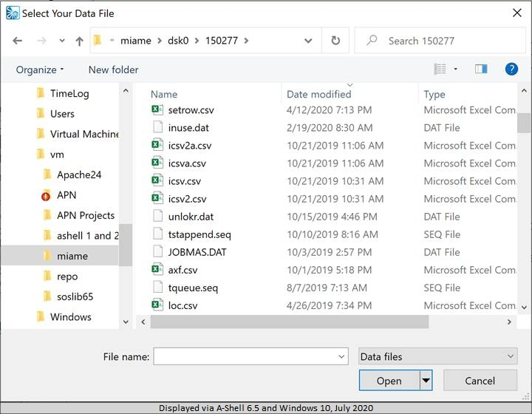Click the Refresh address bar icon
Viewport: 532px width, 414px height.
(x=335, y=41)
